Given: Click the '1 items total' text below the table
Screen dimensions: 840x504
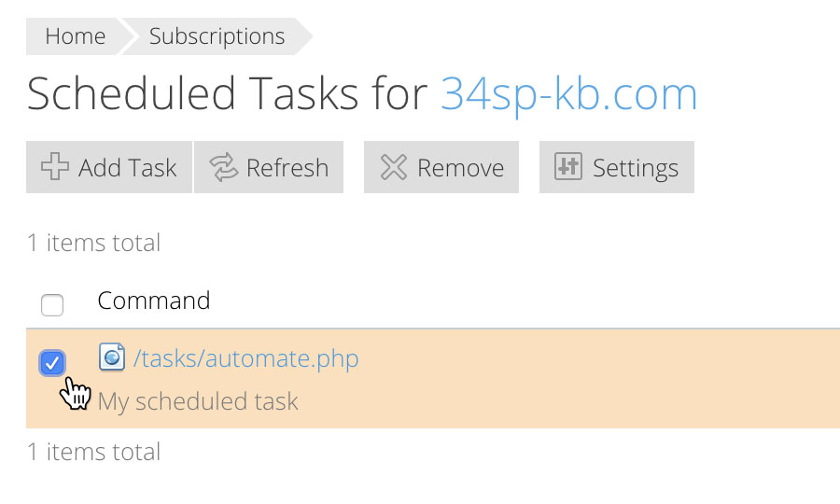Looking at the screenshot, I should point(93,452).
